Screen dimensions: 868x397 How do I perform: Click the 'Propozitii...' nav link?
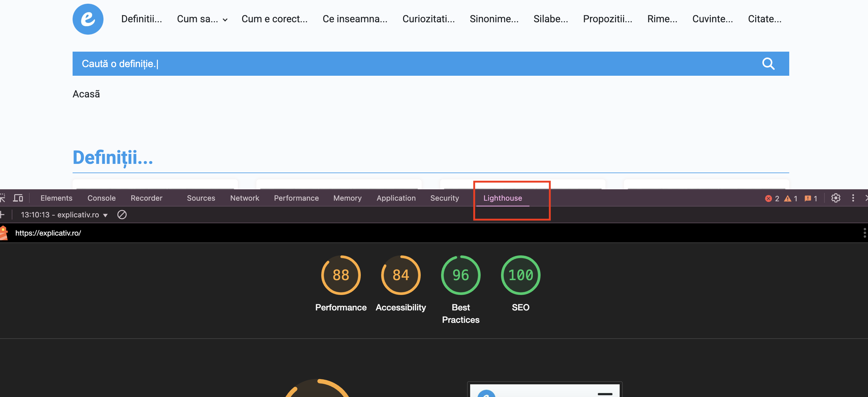point(608,19)
